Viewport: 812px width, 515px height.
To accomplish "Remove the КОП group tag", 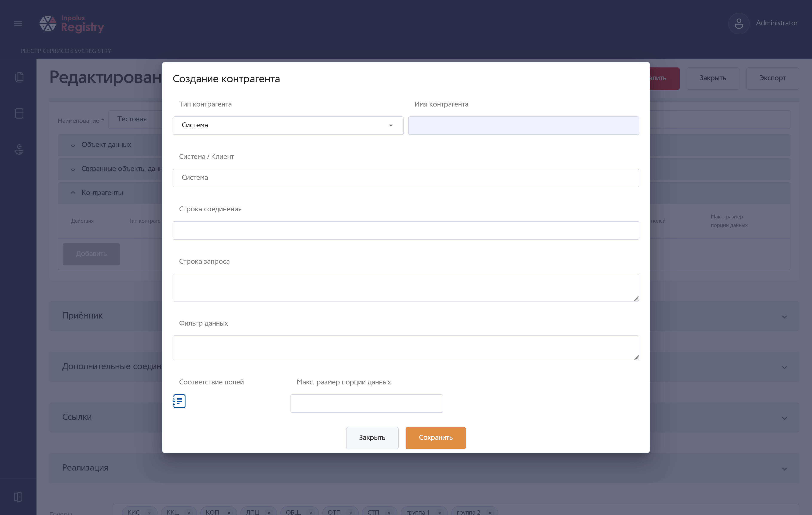I will click(229, 513).
